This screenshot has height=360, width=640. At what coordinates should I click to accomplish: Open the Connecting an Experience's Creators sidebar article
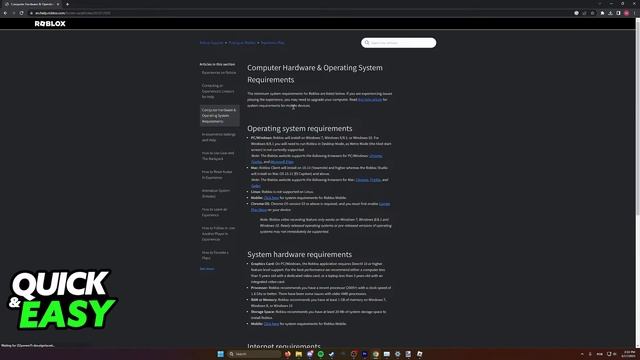(218, 91)
